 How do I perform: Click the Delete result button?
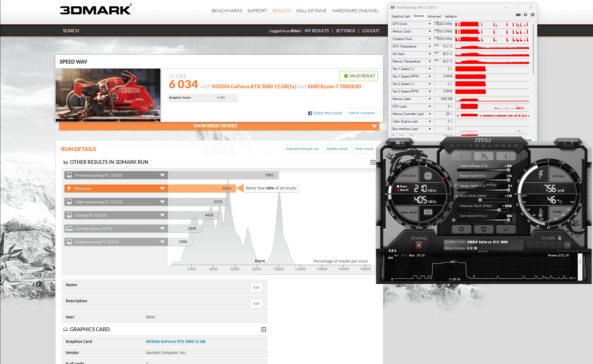click(x=337, y=149)
